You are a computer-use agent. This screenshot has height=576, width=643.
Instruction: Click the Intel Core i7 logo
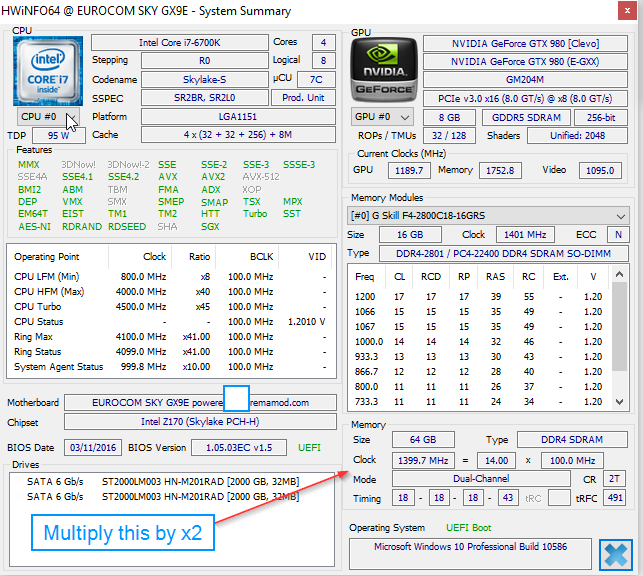[48, 71]
